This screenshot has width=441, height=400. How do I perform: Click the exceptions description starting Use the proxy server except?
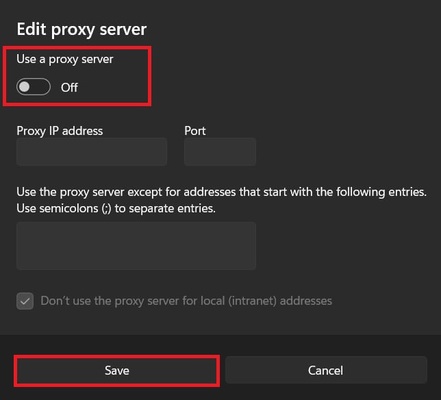(x=221, y=192)
